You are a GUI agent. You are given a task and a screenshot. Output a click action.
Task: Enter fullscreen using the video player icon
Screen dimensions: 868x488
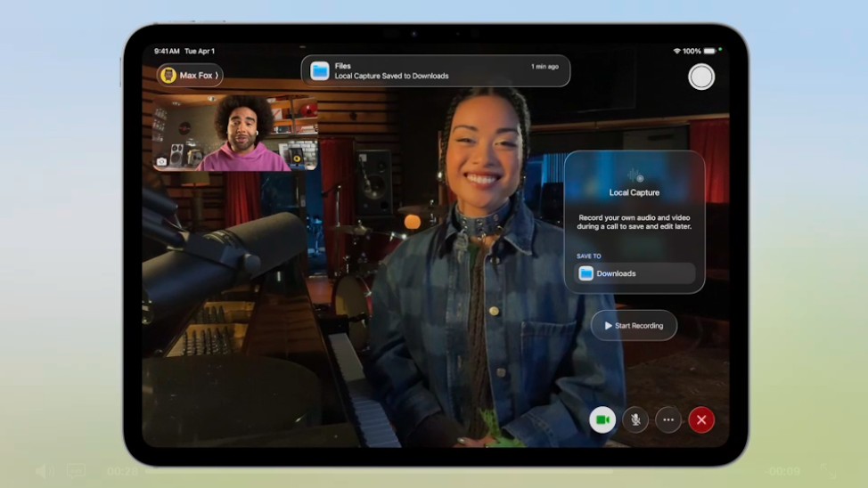tap(828, 471)
